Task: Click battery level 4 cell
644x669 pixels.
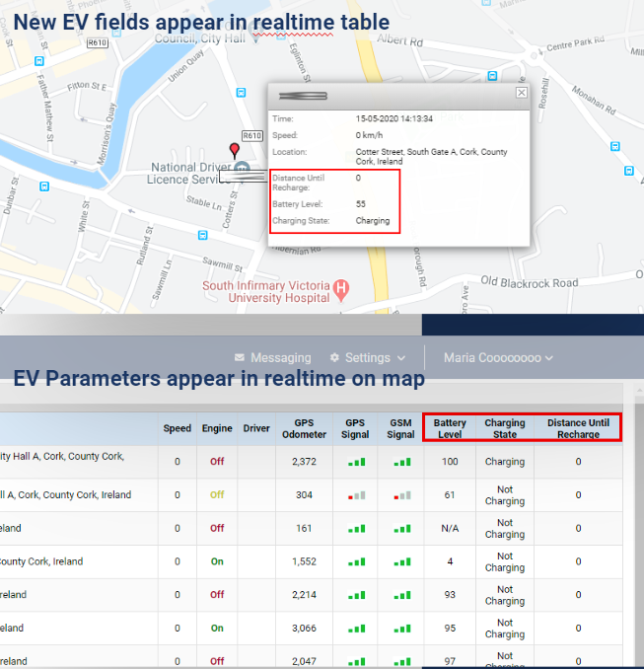Action: click(x=450, y=561)
